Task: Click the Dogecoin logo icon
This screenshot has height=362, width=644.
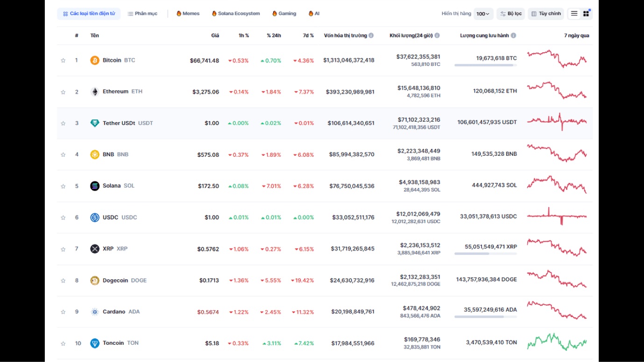Action: coord(95,280)
